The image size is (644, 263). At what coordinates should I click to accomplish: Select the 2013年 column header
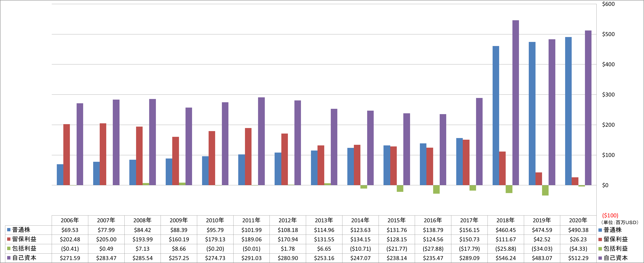324,220
